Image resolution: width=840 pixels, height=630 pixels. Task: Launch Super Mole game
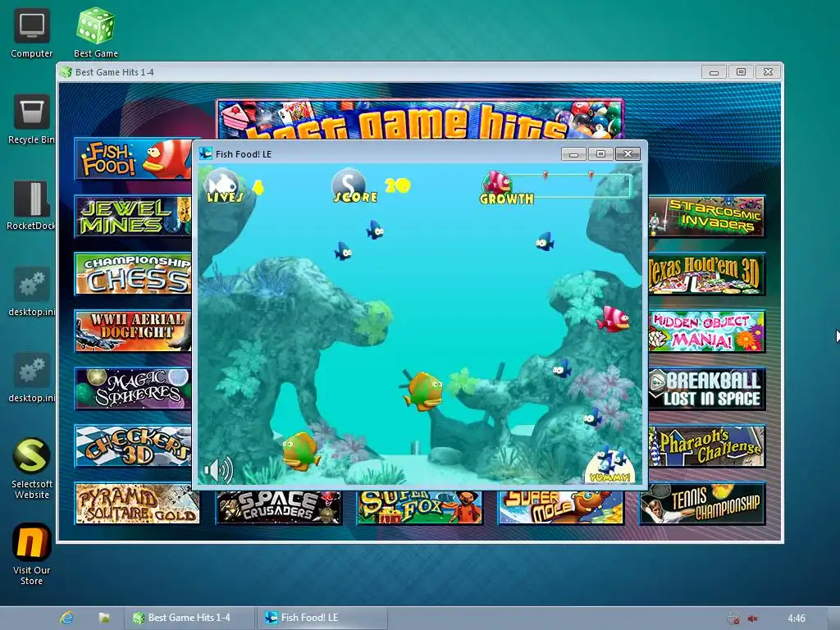[561, 506]
